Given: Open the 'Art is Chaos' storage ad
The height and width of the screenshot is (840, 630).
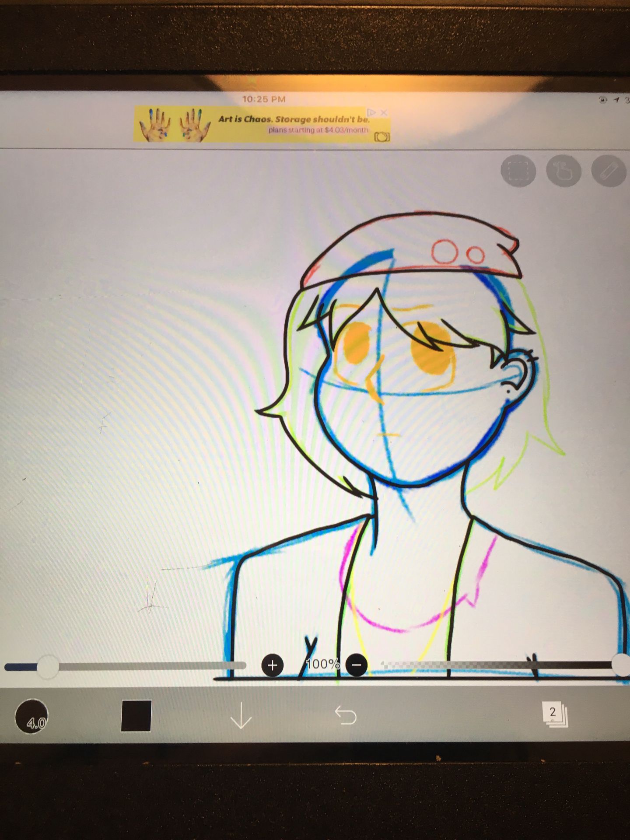Looking at the screenshot, I should point(262,124).
